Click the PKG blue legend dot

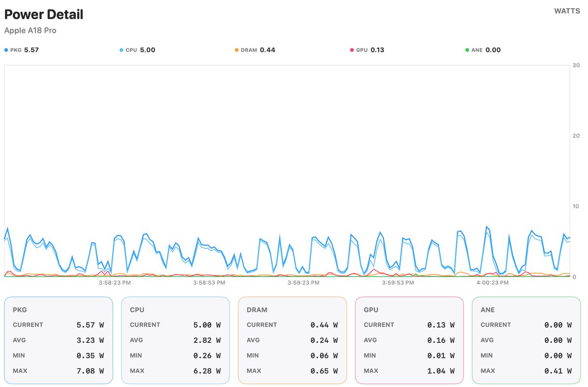[x=6, y=50]
